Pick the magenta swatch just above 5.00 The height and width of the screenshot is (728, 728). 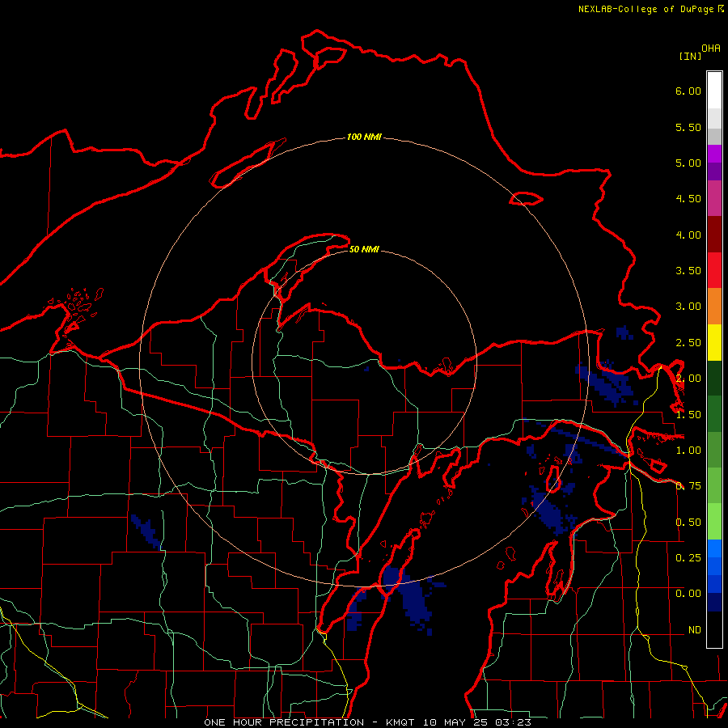714,154
